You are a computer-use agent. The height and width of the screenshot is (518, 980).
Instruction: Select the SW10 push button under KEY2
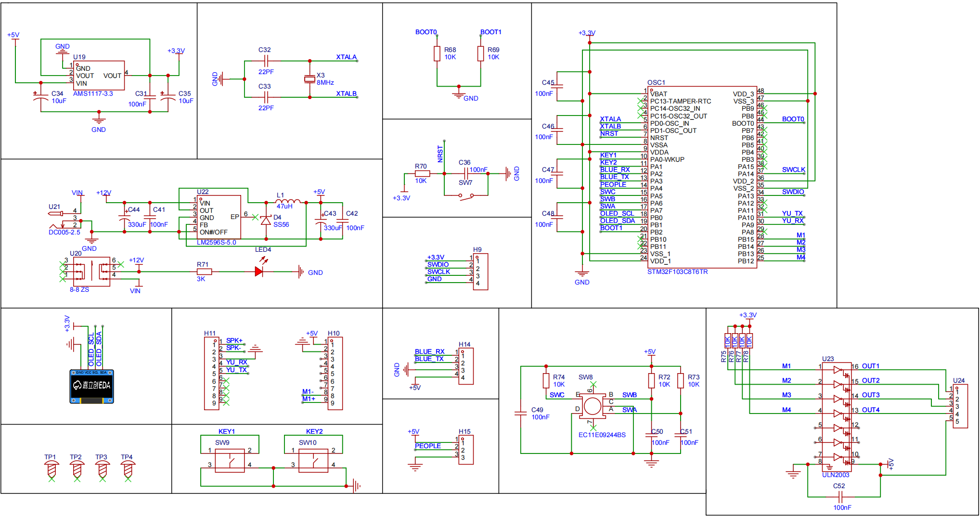[313, 461]
